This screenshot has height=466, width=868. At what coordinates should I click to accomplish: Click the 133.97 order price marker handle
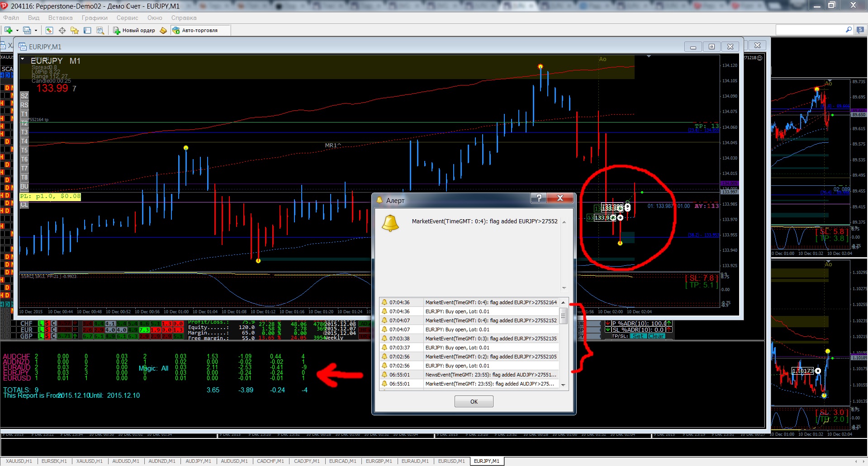click(x=620, y=218)
